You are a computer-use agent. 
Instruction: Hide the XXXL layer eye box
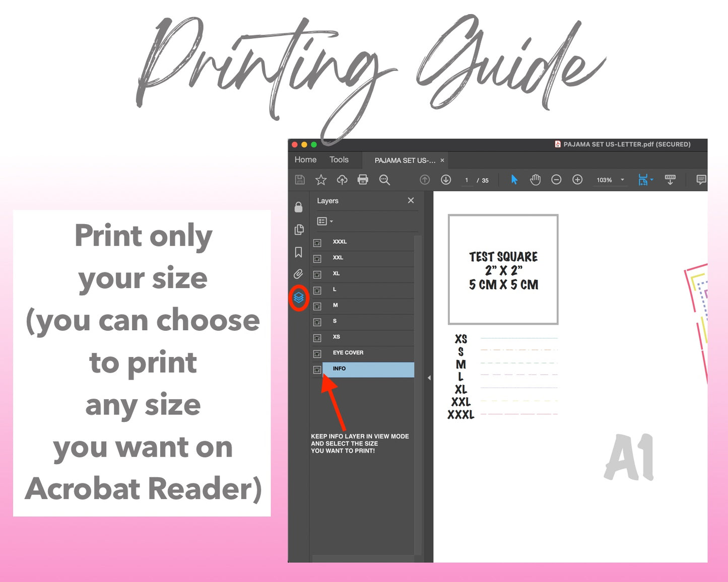[x=317, y=243]
